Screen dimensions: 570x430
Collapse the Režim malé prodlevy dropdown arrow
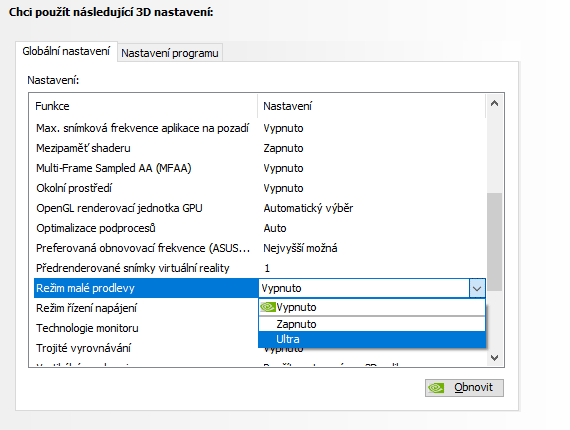pyautogui.click(x=477, y=289)
